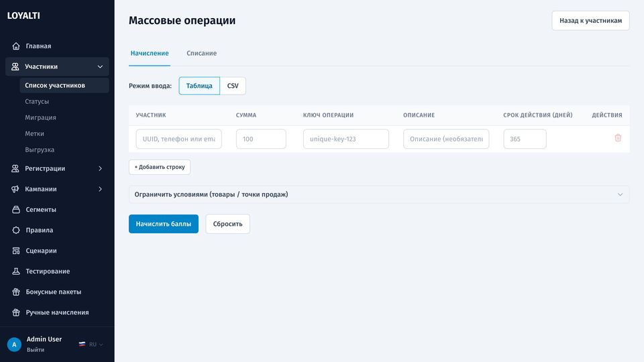Screen dimensions: 644x362
Task: Select Таблица input mode
Action: (x=199, y=86)
